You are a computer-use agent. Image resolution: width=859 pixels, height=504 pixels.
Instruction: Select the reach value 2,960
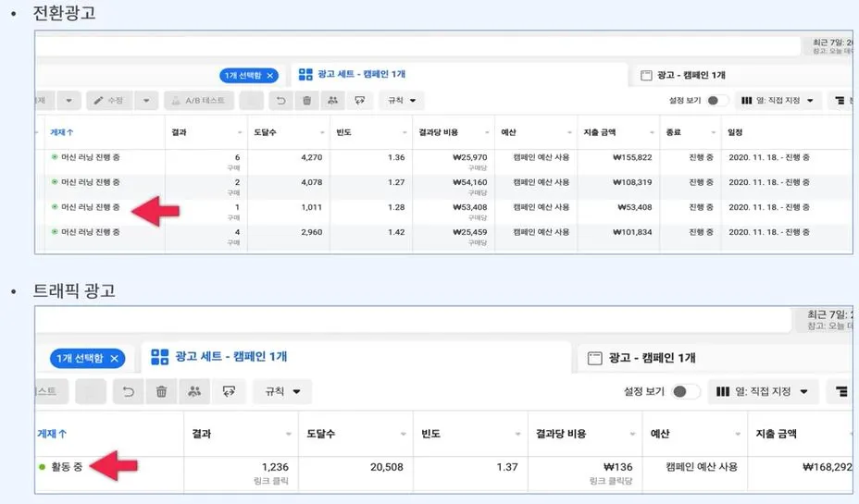pyautogui.click(x=311, y=232)
